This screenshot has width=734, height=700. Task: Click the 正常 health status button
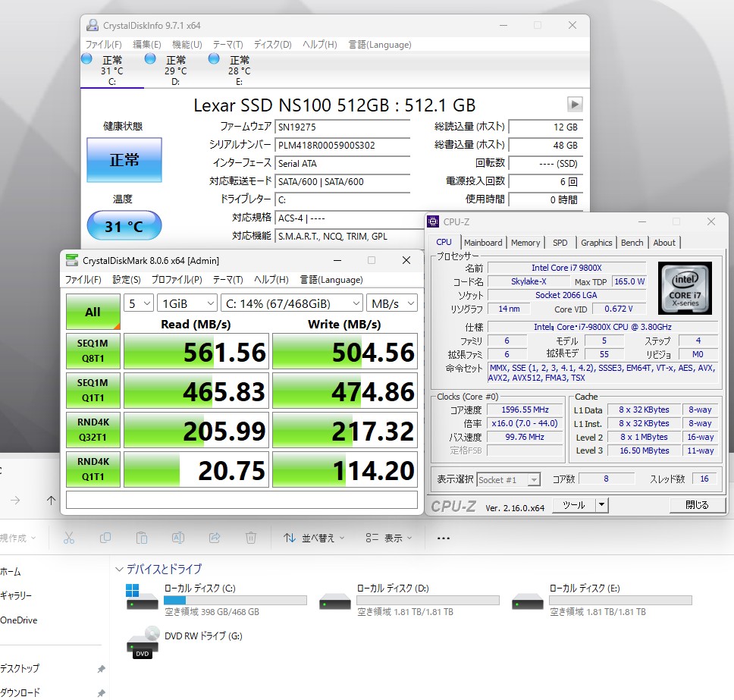click(x=124, y=160)
